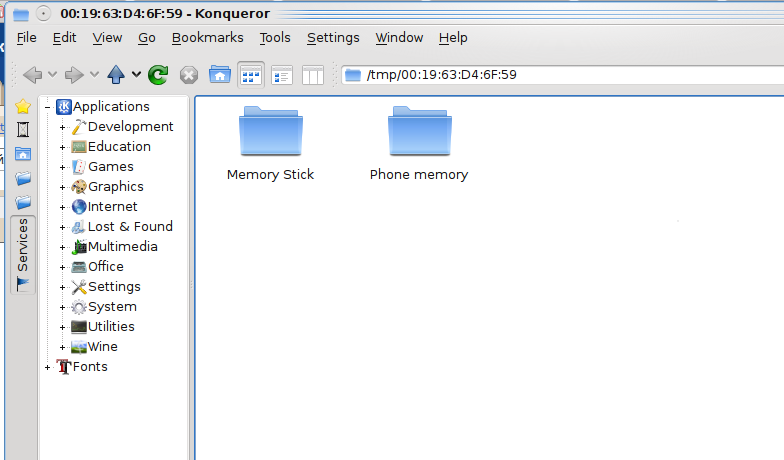Select the Phone memory folder
This screenshot has width=784, height=460.
[x=419, y=144]
